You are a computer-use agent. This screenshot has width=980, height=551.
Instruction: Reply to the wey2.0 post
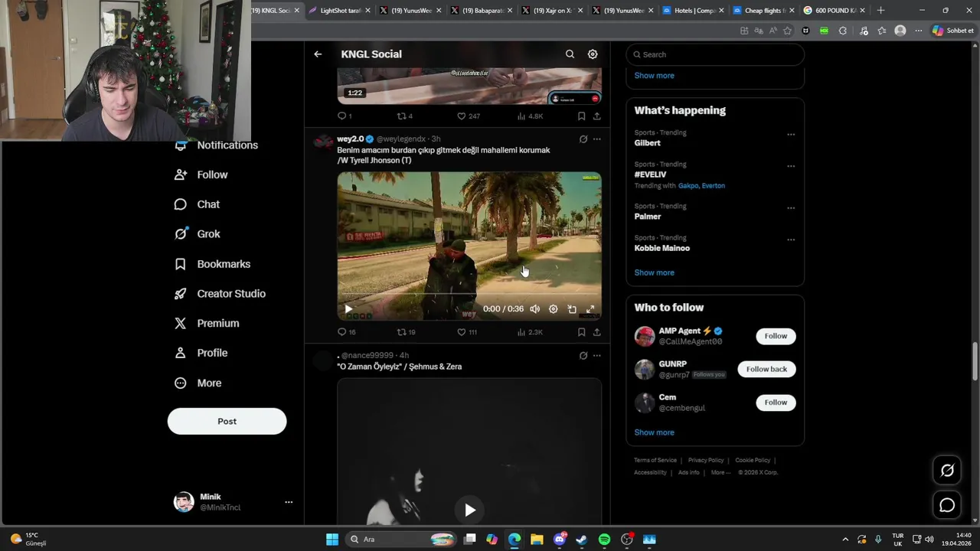click(x=346, y=332)
